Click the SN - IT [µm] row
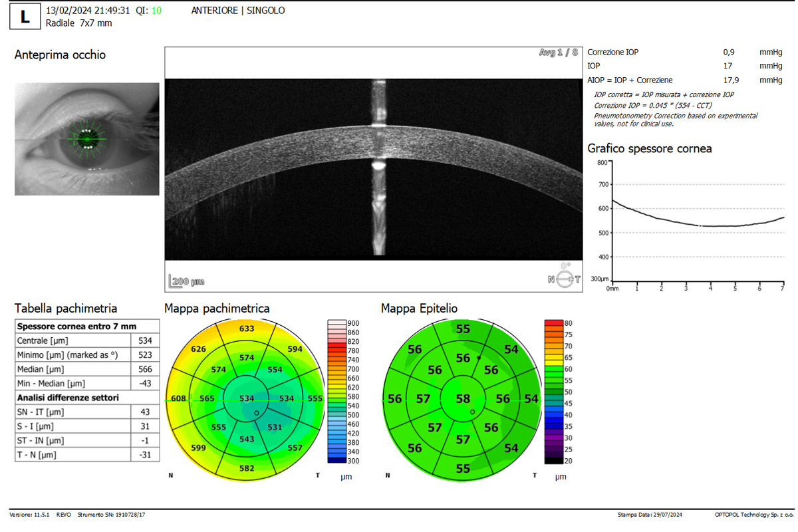 pos(87,412)
